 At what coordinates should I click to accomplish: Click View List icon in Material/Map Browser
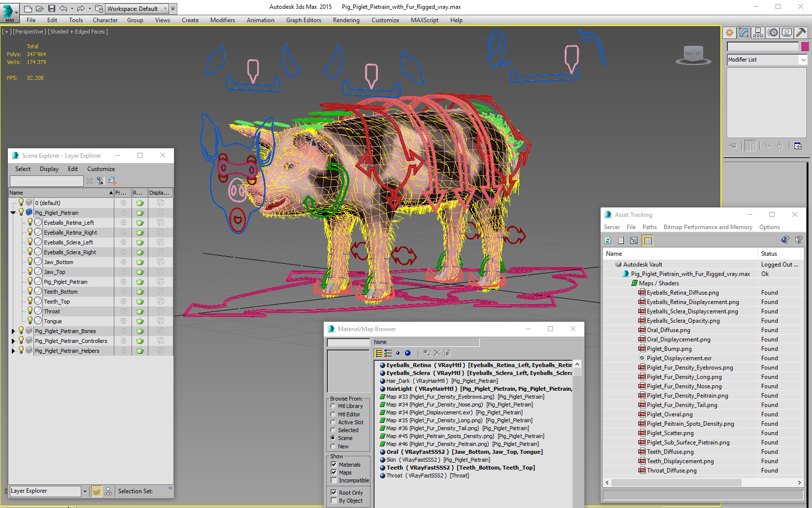(x=379, y=353)
